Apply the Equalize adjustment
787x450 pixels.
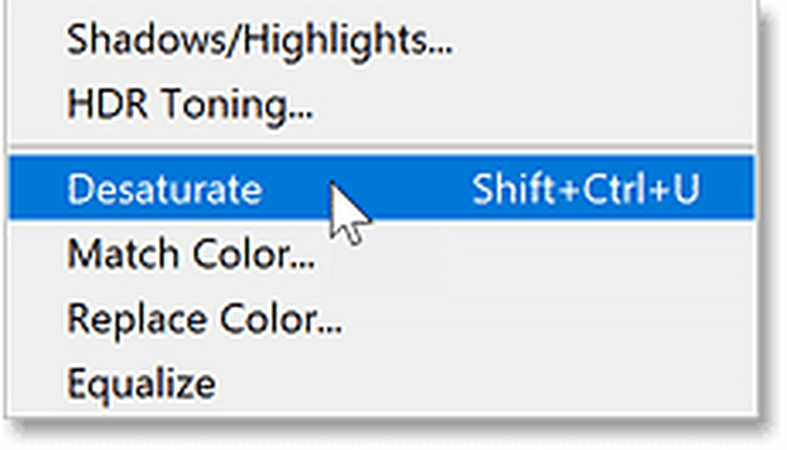pyautogui.click(x=140, y=382)
